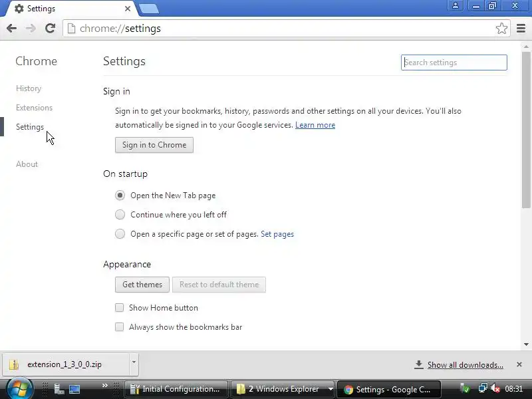The height and width of the screenshot is (399, 532).
Task: Click Reset to default theme button
Action: pos(219,285)
